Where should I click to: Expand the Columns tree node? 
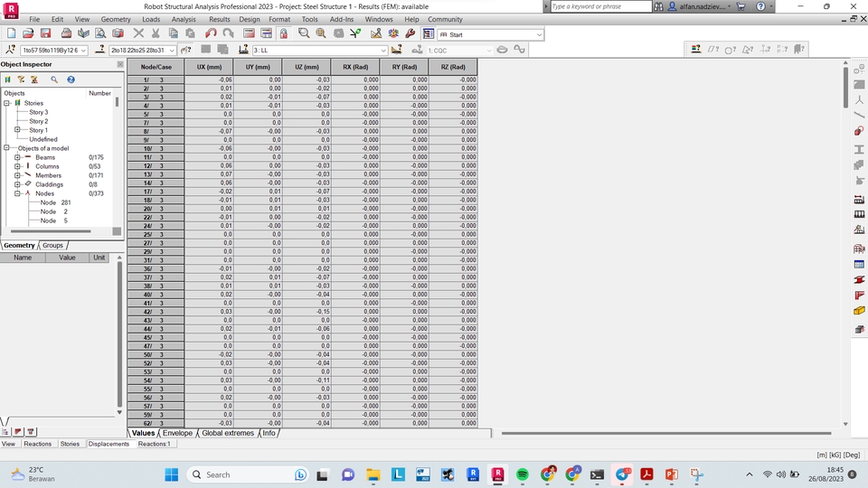17,166
